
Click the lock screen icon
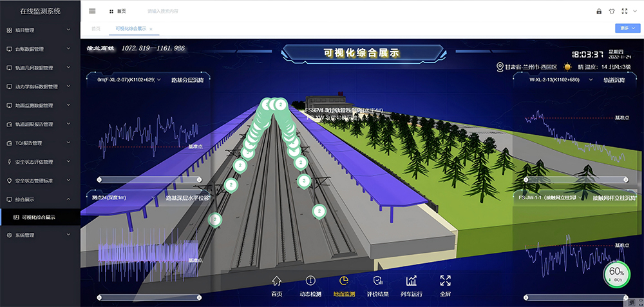tap(599, 11)
